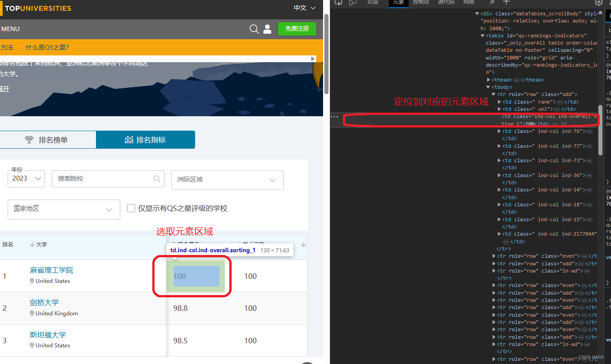Open the 国家地区 country dropdown
The height and width of the screenshot is (364, 611).
(64, 209)
